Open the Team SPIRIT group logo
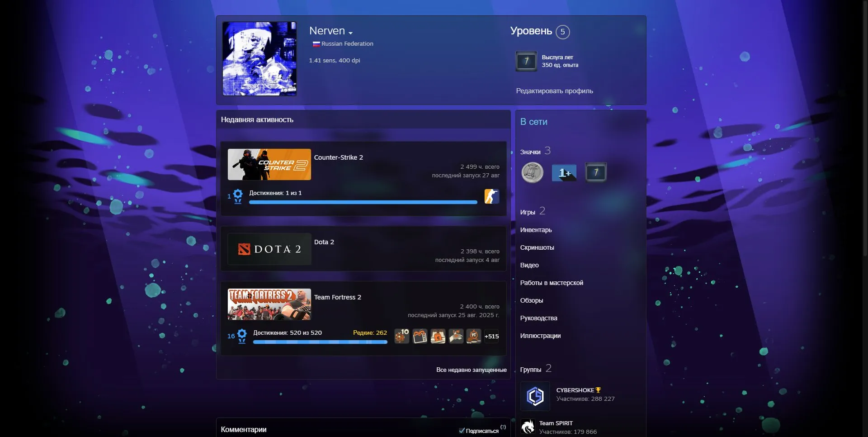 tap(528, 427)
